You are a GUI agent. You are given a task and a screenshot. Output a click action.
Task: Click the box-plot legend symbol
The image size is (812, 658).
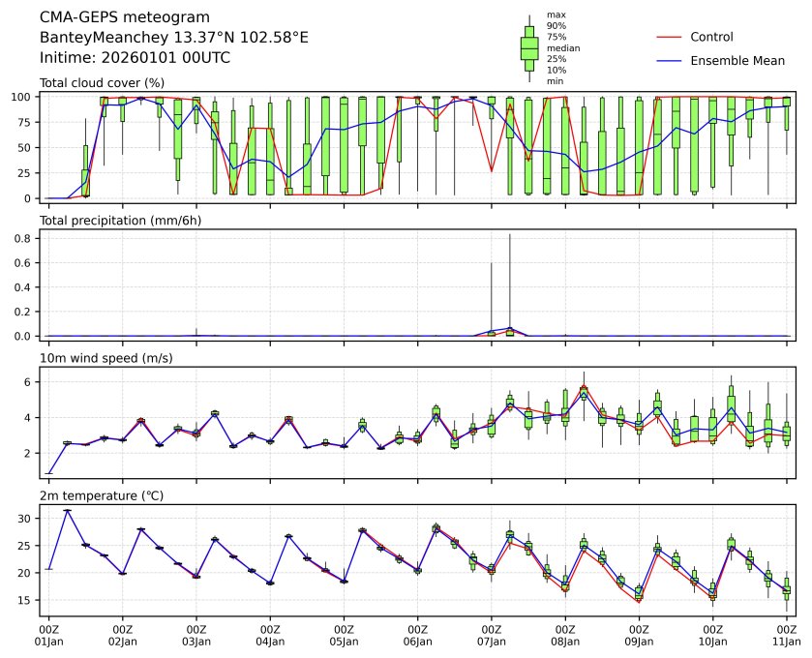(x=529, y=49)
